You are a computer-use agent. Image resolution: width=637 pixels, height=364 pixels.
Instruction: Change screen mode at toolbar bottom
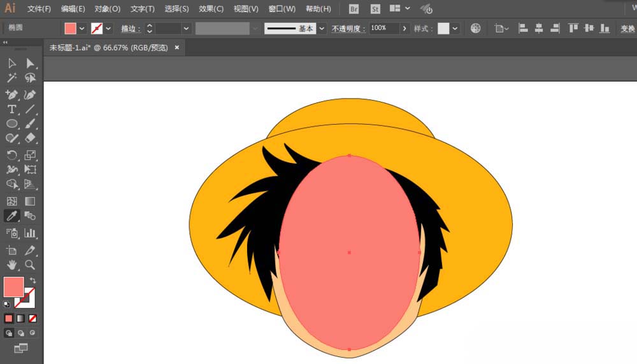(x=21, y=347)
